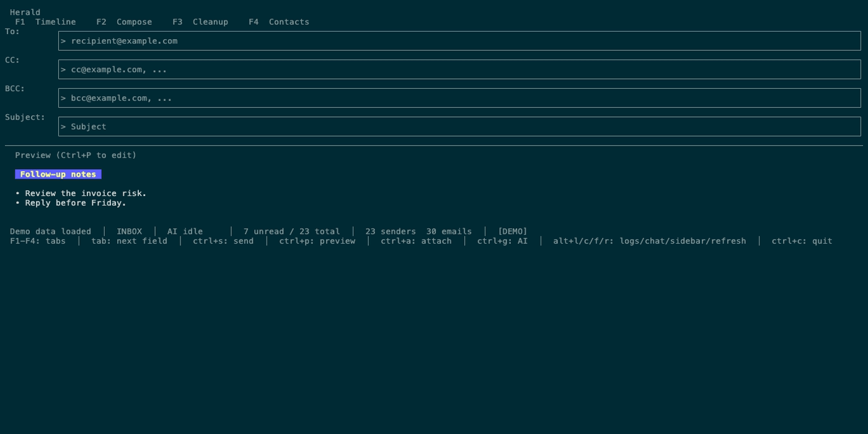Open the F4 Contacts tab
This screenshot has height=434, width=868.
pyautogui.click(x=279, y=22)
